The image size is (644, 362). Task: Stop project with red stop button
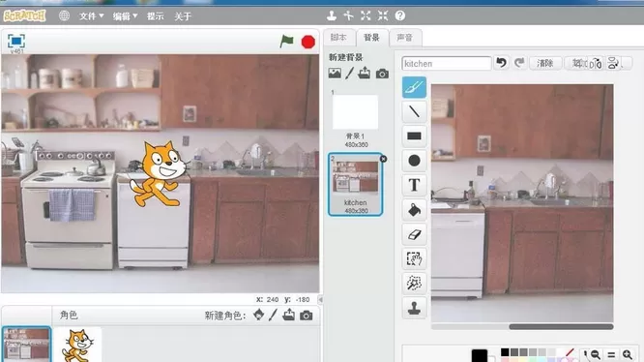308,42
